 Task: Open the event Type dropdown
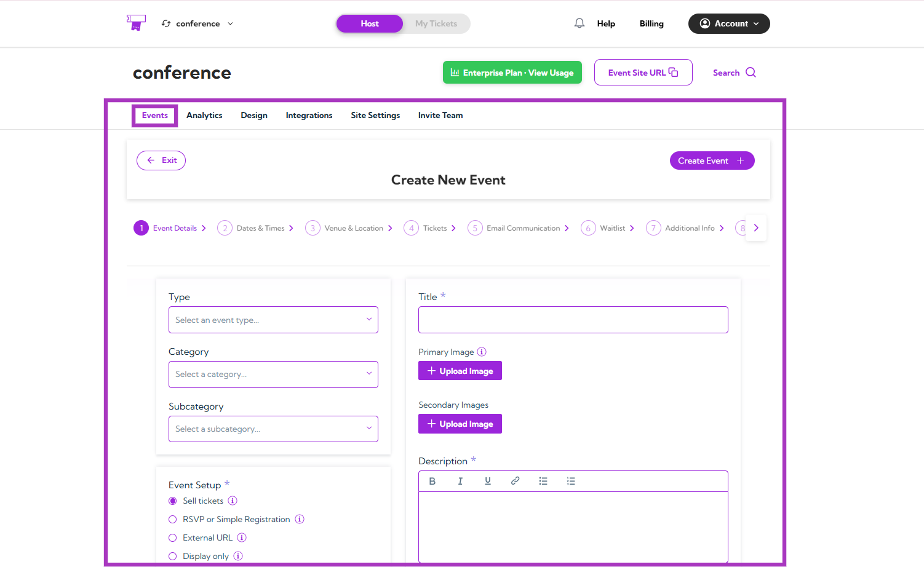tap(273, 320)
